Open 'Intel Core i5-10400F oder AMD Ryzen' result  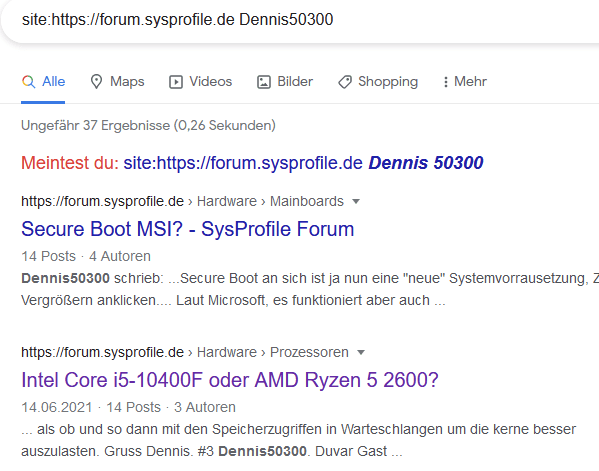[230, 380]
